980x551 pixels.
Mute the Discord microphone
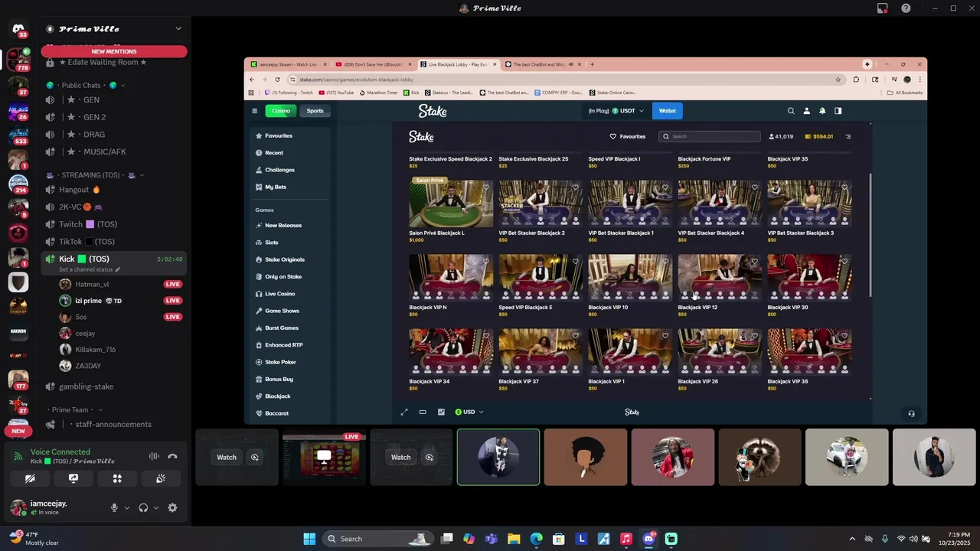[x=114, y=507]
